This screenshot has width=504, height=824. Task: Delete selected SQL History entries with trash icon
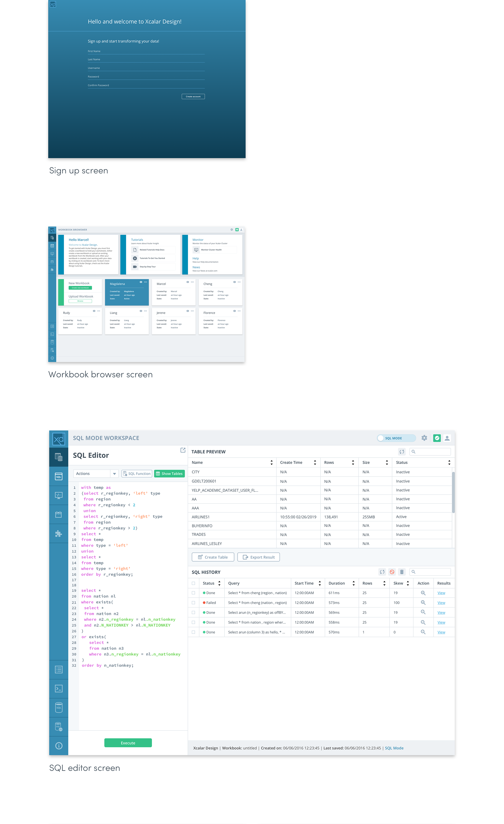[x=402, y=572]
